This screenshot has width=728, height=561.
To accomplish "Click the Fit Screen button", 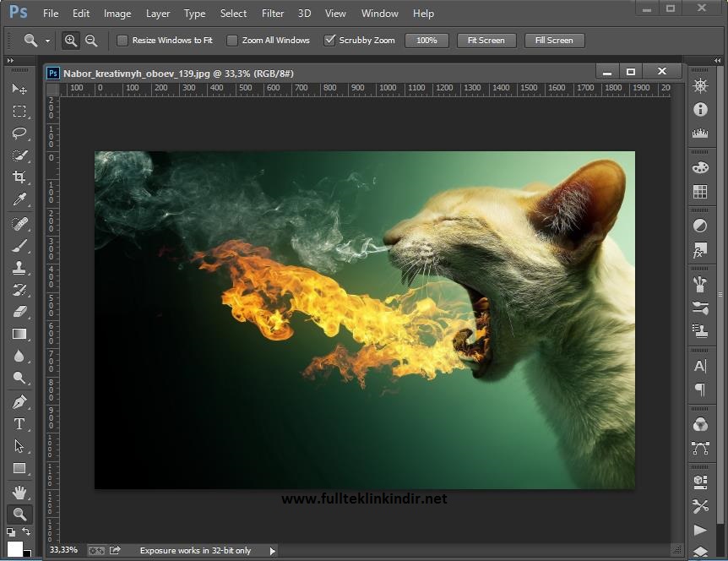I will [486, 41].
